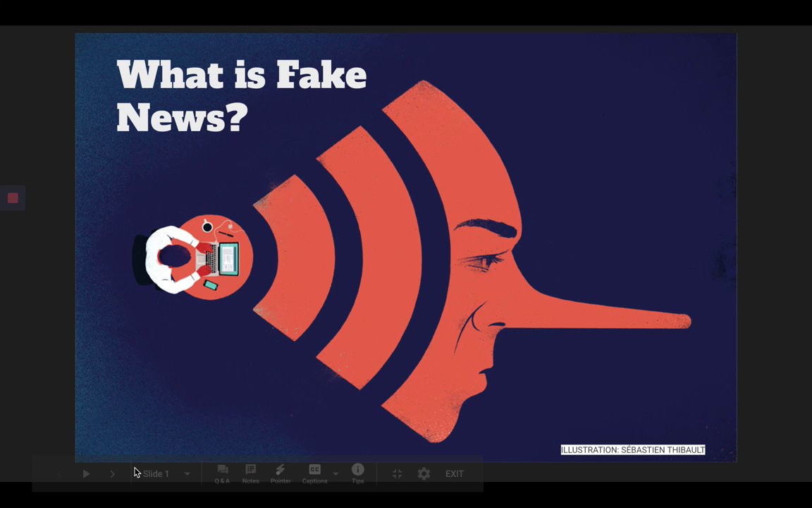Screen dimensions: 812x508
Task: Click the illustration credit Sébastien Thibault text
Action: click(x=633, y=450)
